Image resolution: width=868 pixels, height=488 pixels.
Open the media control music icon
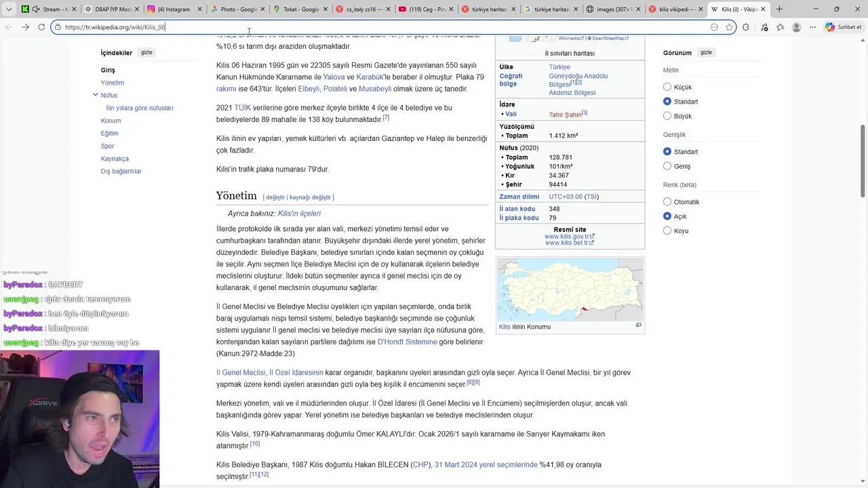(764, 27)
